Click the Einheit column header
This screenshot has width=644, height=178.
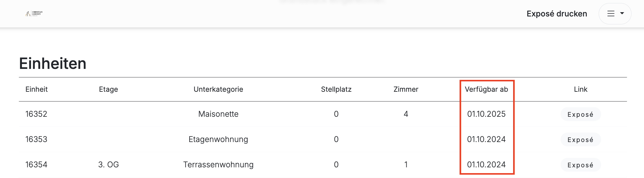click(37, 89)
